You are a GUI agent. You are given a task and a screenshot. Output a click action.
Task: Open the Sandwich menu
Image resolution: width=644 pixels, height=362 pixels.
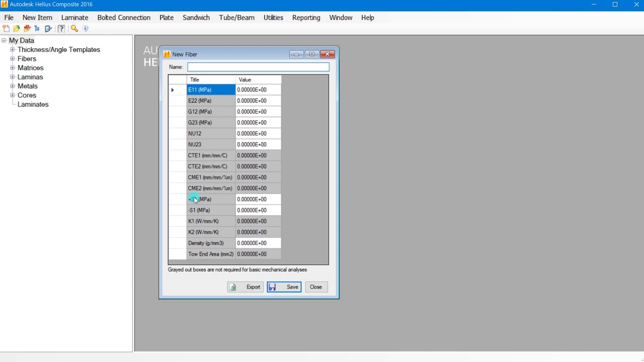point(196,18)
